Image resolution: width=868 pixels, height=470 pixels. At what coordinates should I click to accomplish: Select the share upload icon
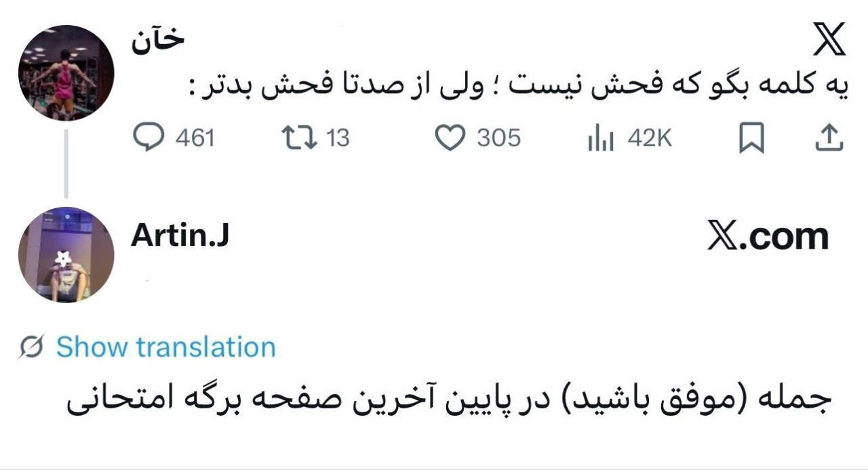pyautogui.click(x=831, y=138)
